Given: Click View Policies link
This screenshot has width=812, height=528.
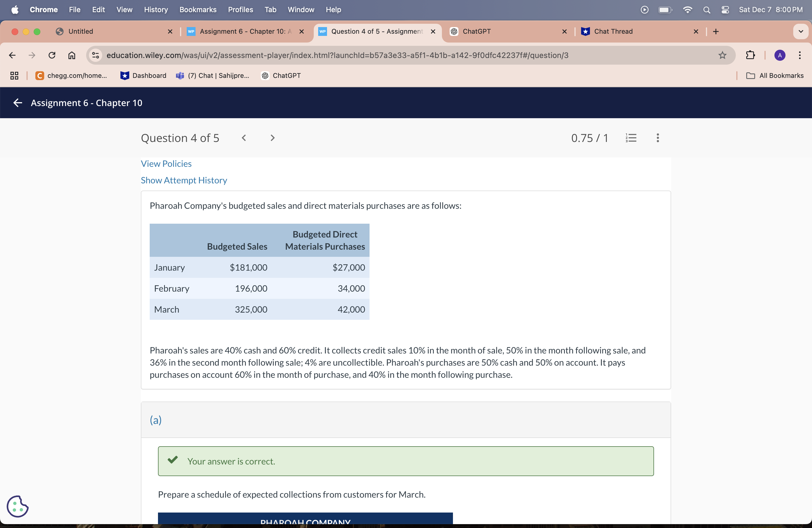Looking at the screenshot, I should click(166, 164).
